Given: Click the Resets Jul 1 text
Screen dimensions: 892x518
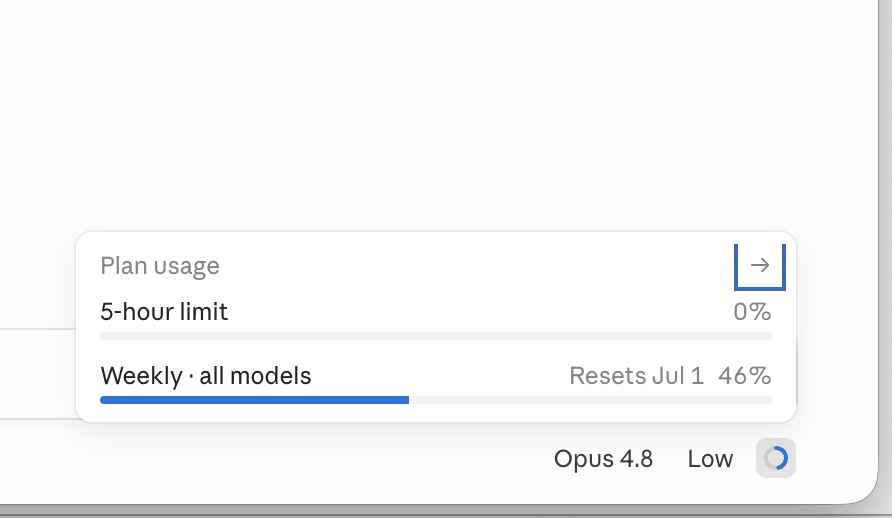Looking at the screenshot, I should 637,376.
